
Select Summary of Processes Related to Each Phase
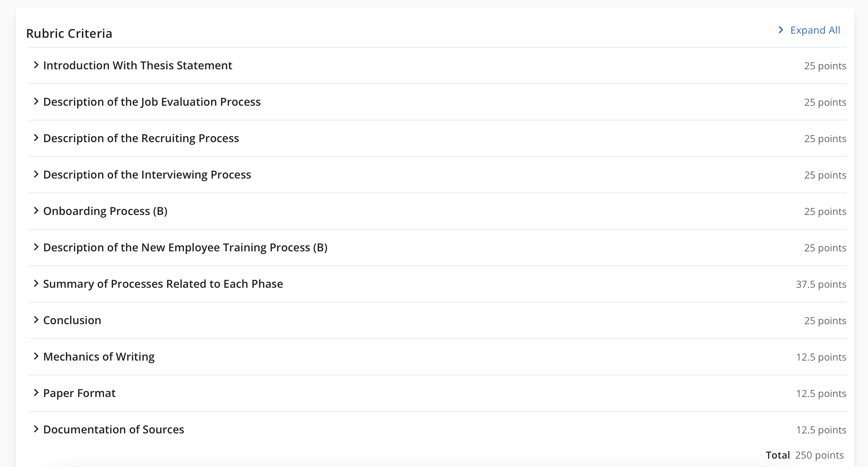coord(163,284)
